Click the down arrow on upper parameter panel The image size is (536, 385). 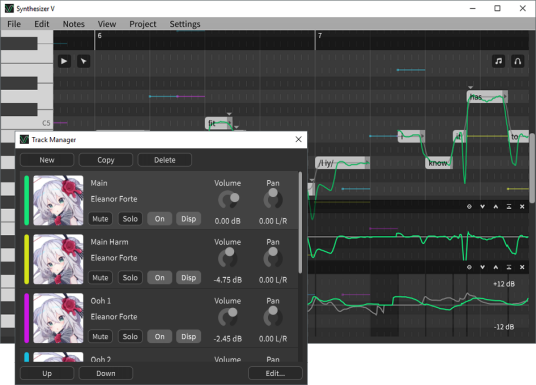[482, 207]
